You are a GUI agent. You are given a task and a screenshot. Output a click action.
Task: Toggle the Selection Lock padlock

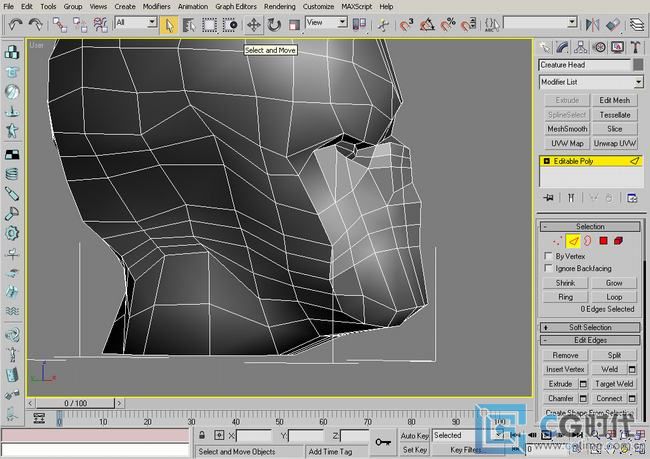pos(201,435)
